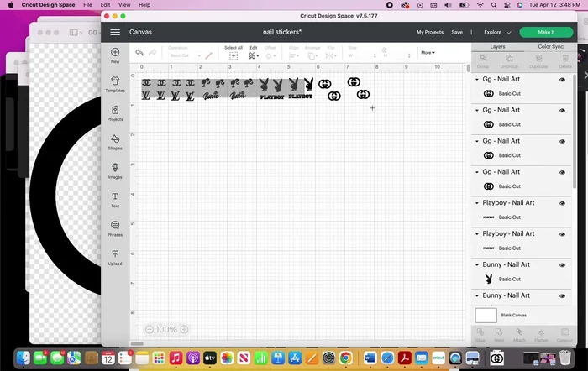The height and width of the screenshot is (371, 588).
Task: Open the Align dropdown
Action: (x=294, y=56)
